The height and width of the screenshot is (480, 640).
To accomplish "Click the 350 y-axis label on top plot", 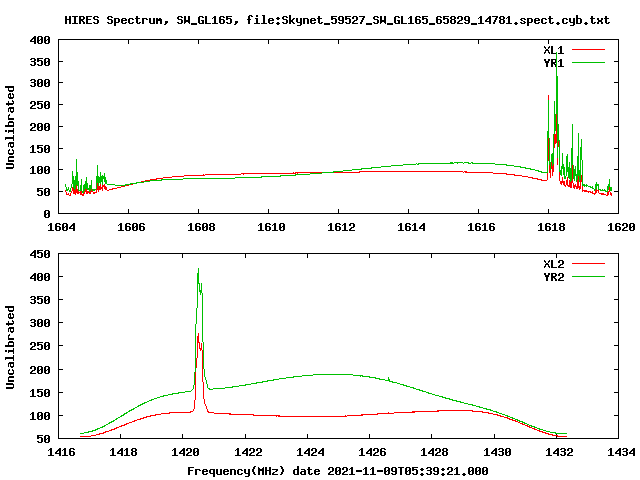I will pyautogui.click(x=40, y=62).
